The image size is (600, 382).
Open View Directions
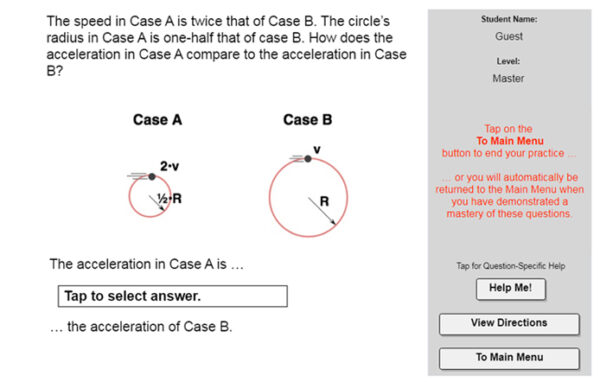click(x=509, y=324)
